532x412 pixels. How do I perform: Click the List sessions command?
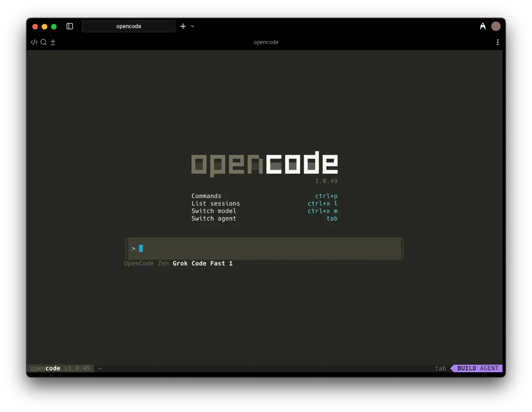coord(215,203)
